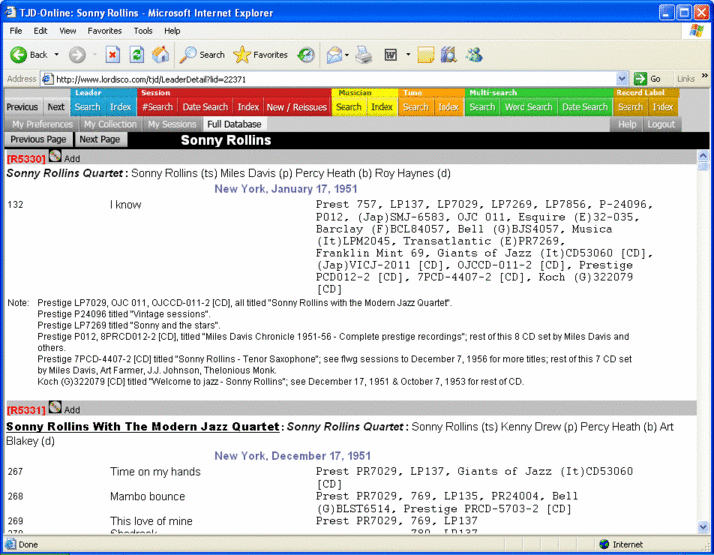
Task: Click Session Index button
Action: point(248,107)
